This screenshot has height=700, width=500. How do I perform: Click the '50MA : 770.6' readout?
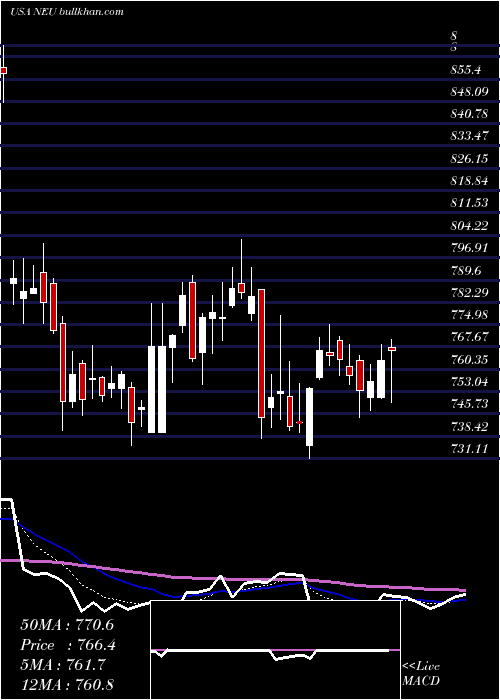point(67,625)
